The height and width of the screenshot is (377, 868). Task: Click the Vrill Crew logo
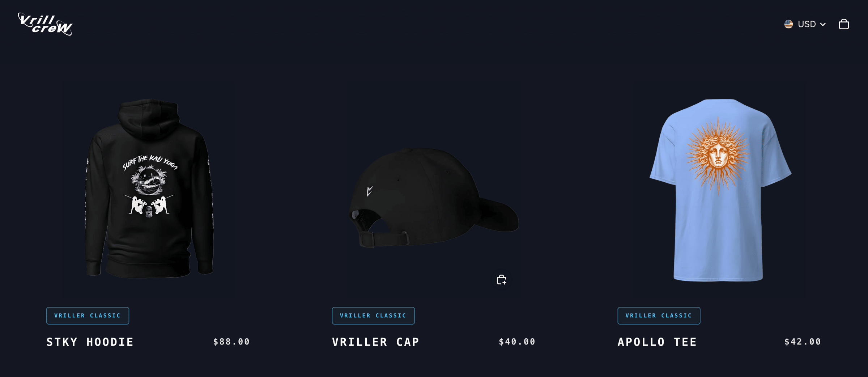[45, 24]
